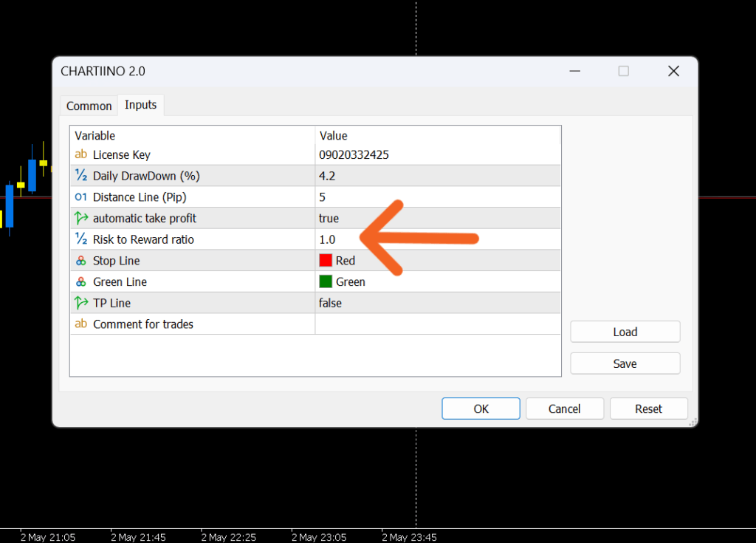Select the 'Daily DrawDown (%)' variable name

[x=146, y=176]
